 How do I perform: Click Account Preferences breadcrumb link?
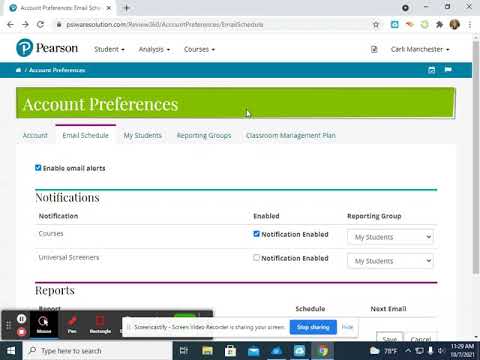click(x=57, y=70)
